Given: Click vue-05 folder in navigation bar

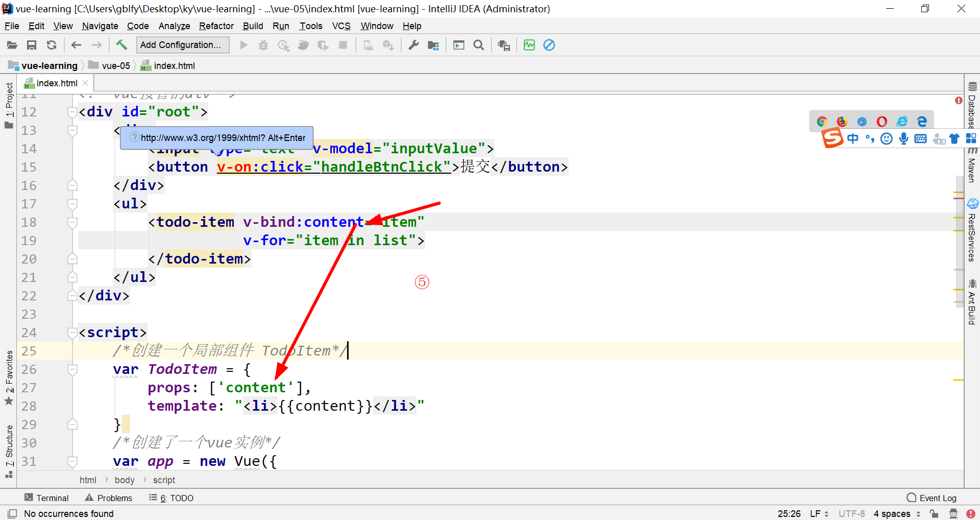Looking at the screenshot, I should [110, 65].
